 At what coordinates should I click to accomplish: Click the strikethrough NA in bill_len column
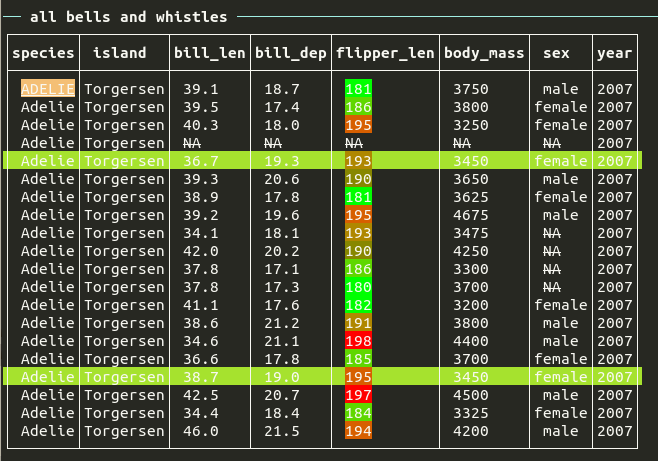tap(192, 143)
